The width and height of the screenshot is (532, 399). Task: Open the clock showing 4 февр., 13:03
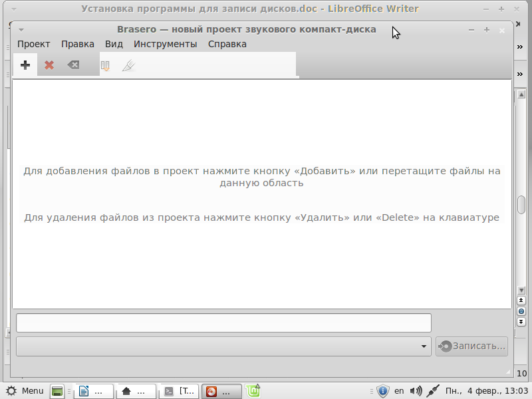tap(487, 391)
